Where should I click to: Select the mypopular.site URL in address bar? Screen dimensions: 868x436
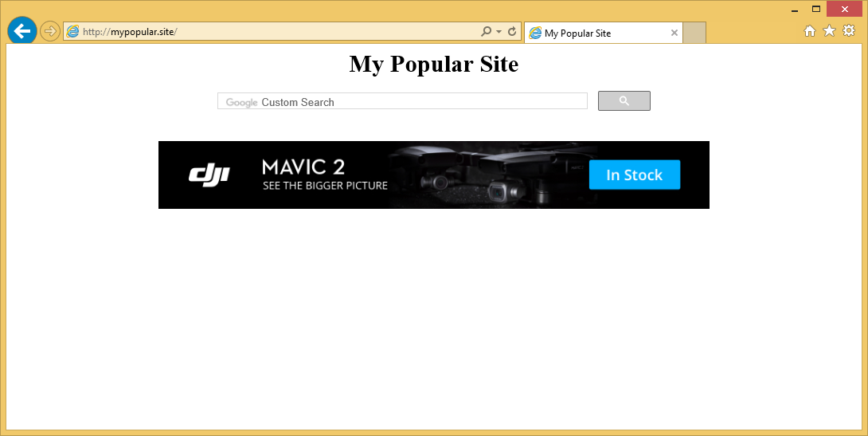click(130, 32)
